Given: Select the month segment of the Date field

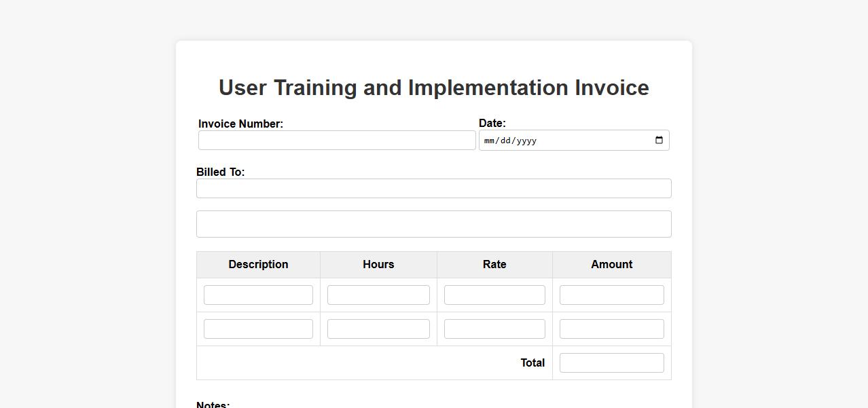Looking at the screenshot, I should tap(490, 141).
